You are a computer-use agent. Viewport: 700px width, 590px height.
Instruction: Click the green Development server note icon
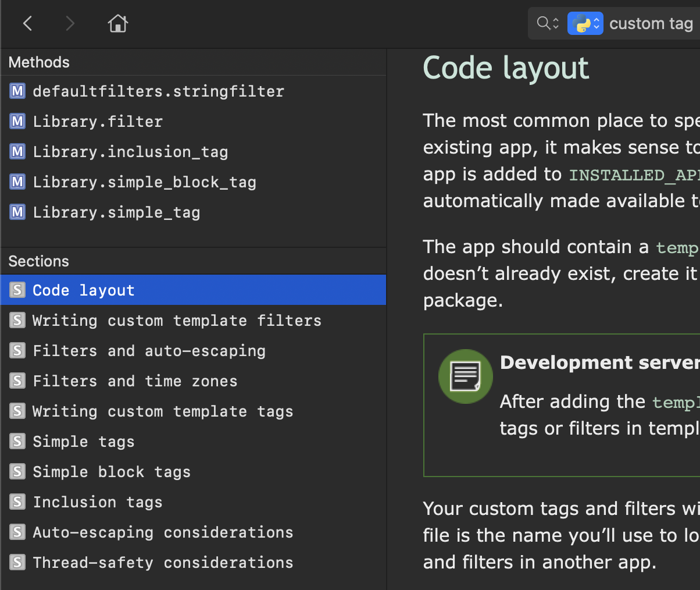pyautogui.click(x=465, y=376)
